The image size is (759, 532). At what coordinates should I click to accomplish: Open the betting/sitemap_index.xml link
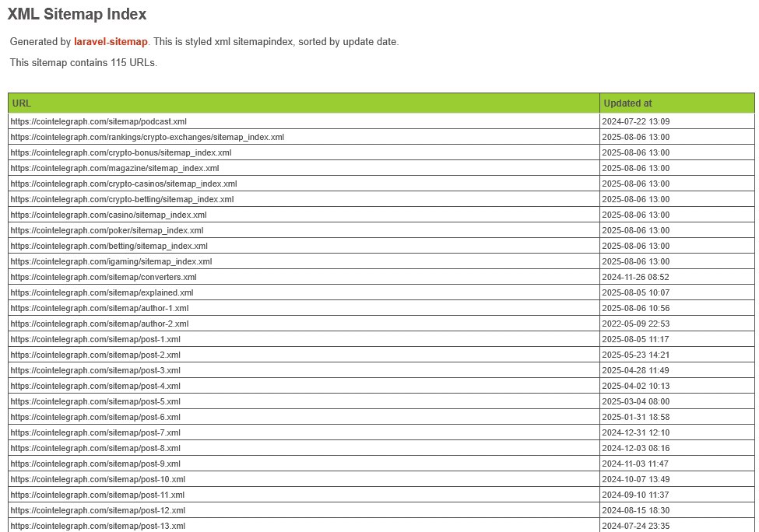tap(109, 246)
